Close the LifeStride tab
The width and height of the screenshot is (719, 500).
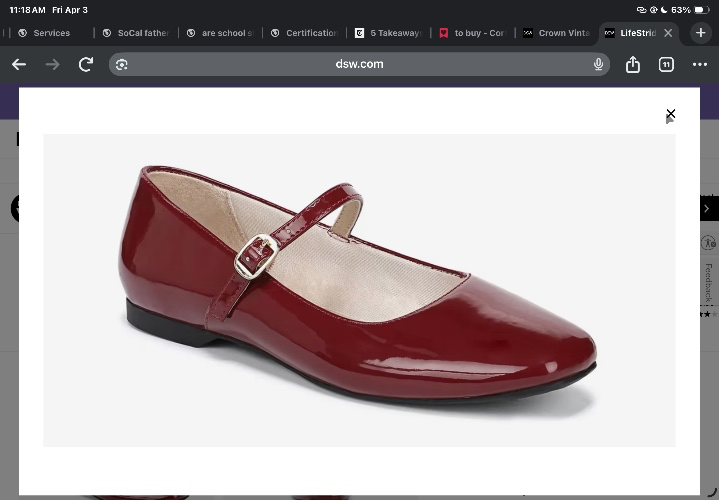coord(668,33)
